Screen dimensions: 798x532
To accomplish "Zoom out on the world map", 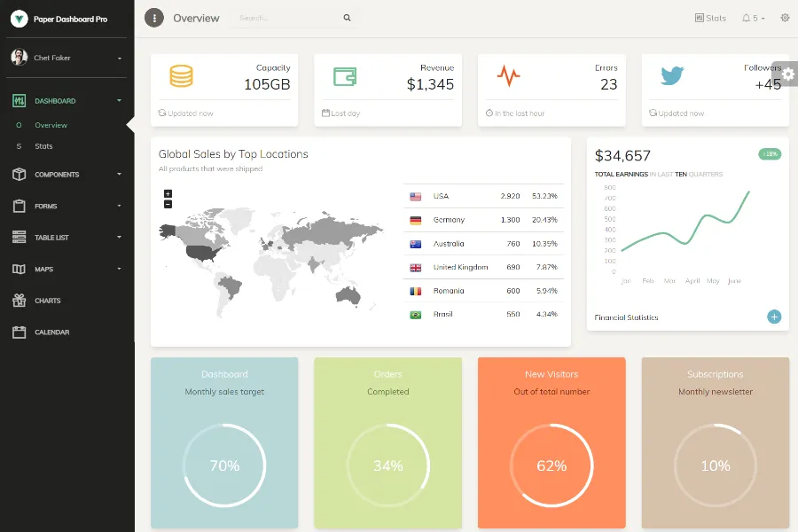I will (168, 205).
